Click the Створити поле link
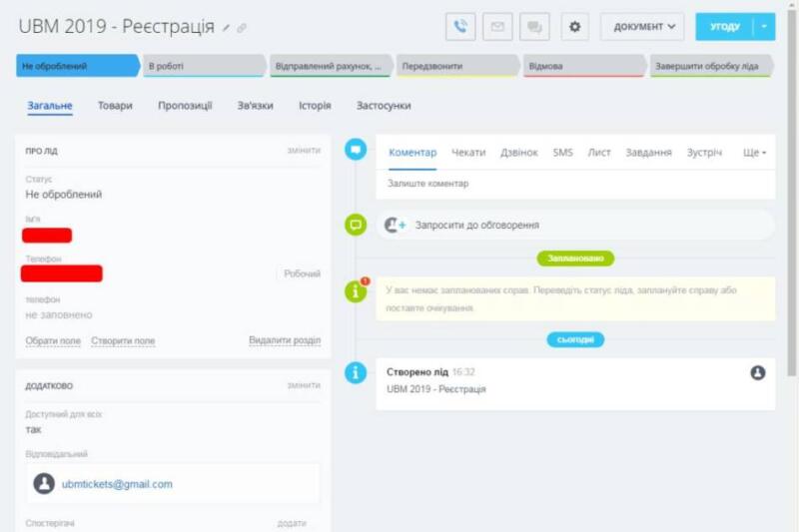This screenshot has height=532, width=799. tap(123, 340)
